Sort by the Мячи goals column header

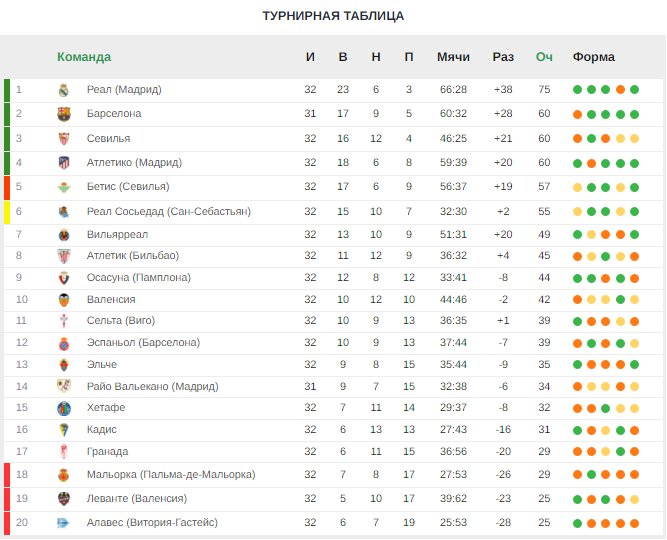pyautogui.click(x=453, y=57)
